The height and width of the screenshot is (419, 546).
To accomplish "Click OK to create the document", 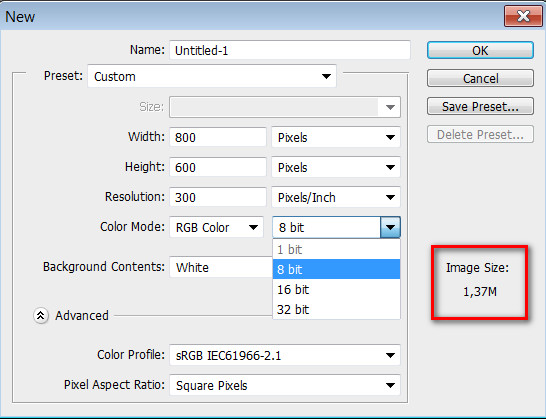I will 480,51.
